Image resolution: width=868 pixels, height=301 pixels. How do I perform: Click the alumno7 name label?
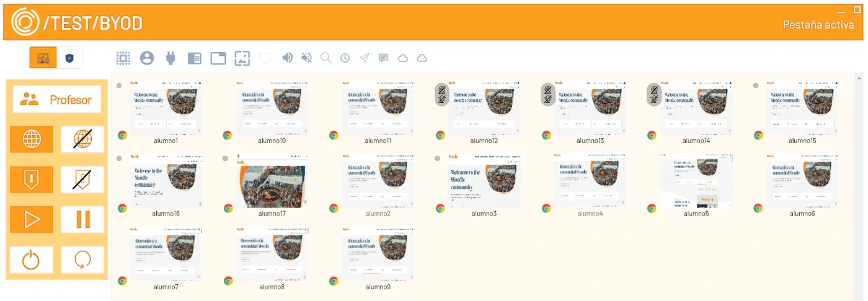pyautogui.click(x=166, y=287)
